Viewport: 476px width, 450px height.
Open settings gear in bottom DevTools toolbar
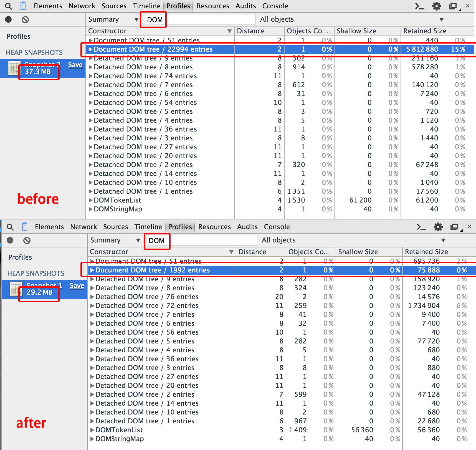(438, 227)
